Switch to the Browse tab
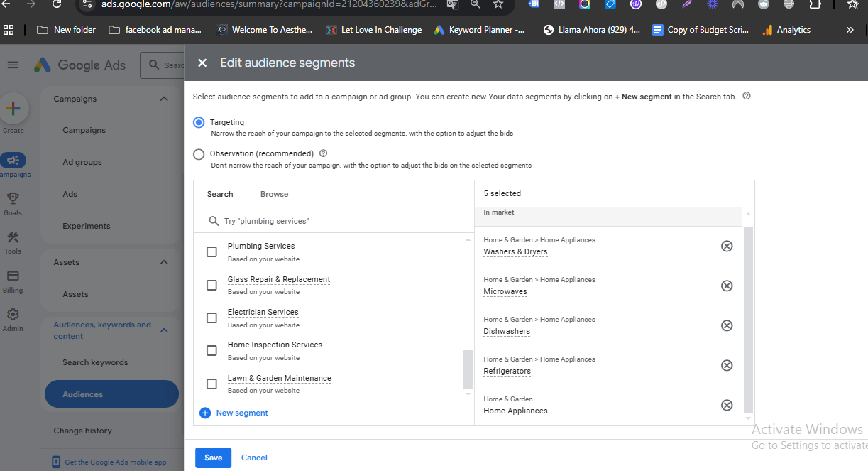The height and width of the screenshot is (471, 868). click(274, 194)
